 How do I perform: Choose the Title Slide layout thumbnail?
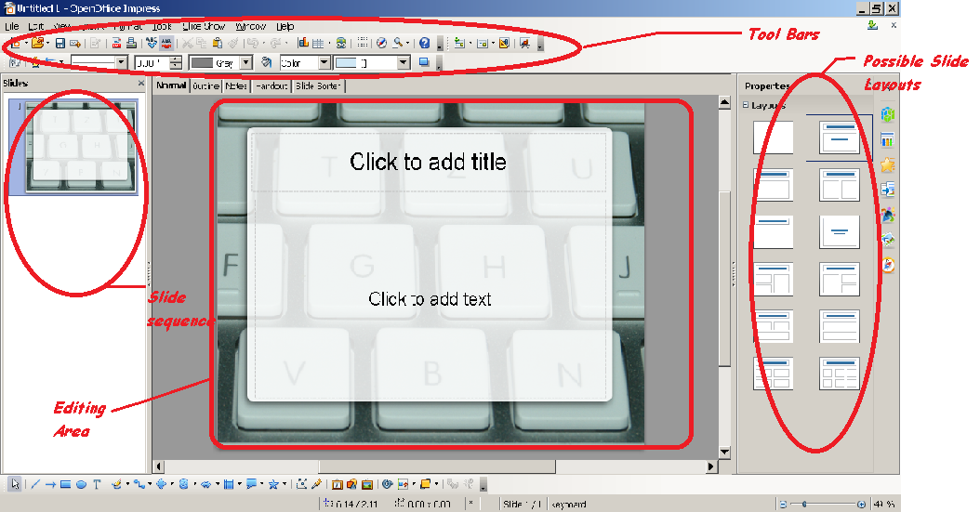tap(840, 138)
